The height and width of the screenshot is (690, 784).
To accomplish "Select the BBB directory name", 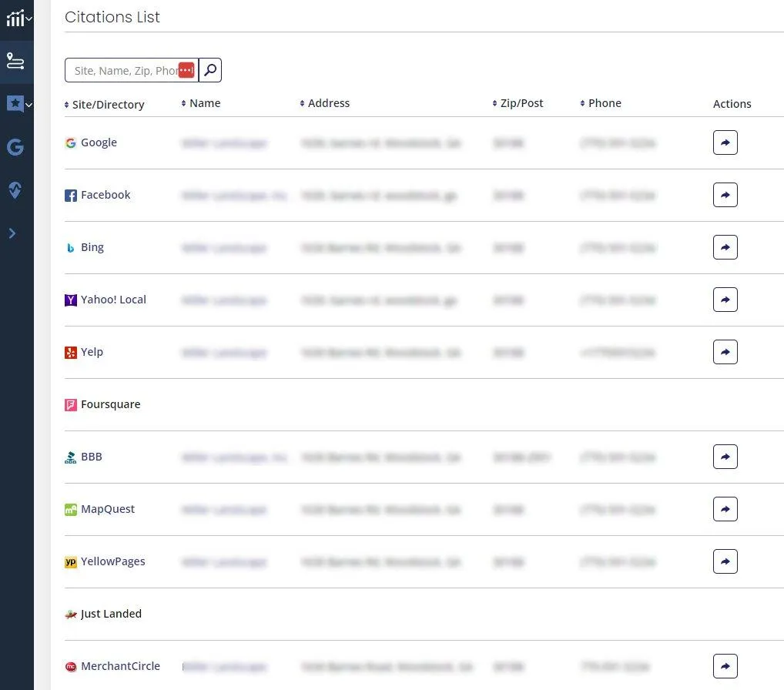I will (92, 457).
